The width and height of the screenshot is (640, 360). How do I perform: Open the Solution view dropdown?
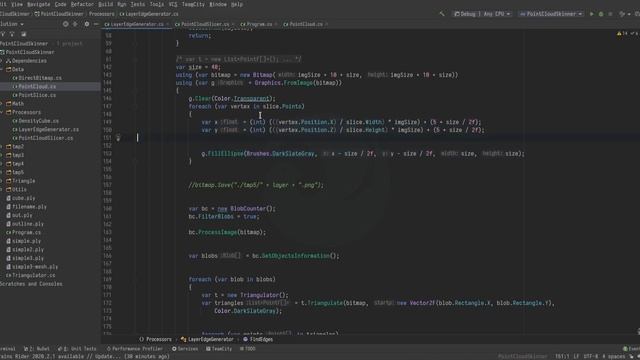pos(12,24)
